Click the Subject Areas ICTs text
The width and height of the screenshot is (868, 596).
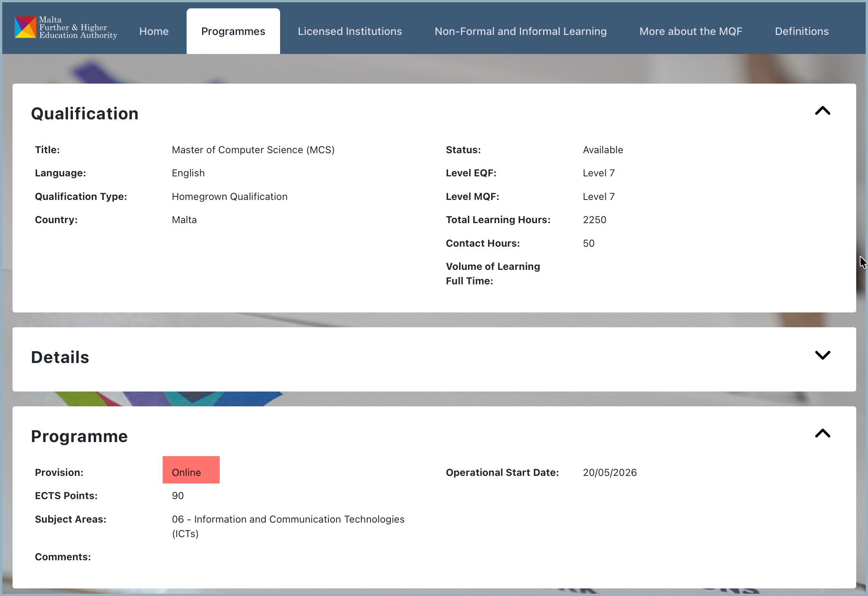(x=288, y=526)
